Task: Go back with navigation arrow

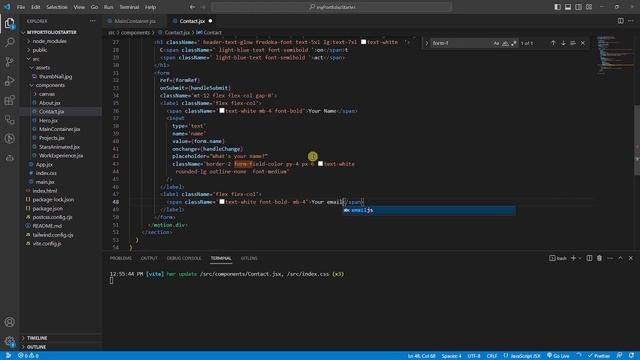Action: point(192,7)
